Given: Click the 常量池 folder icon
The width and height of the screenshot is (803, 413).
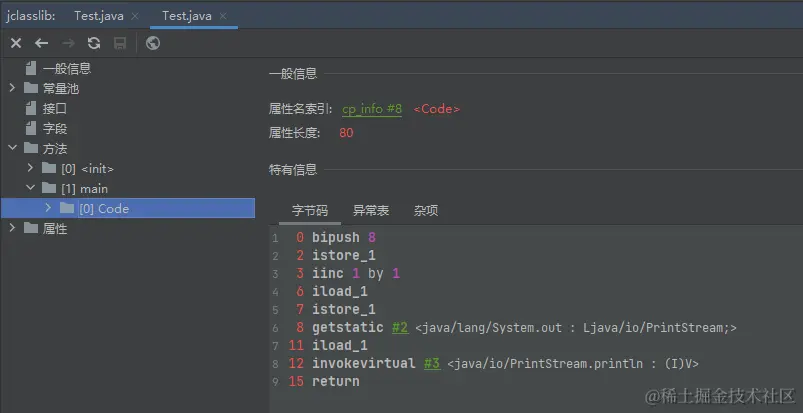Looking at the screenshot, I should pyautogui.click(x=31, y=88).
